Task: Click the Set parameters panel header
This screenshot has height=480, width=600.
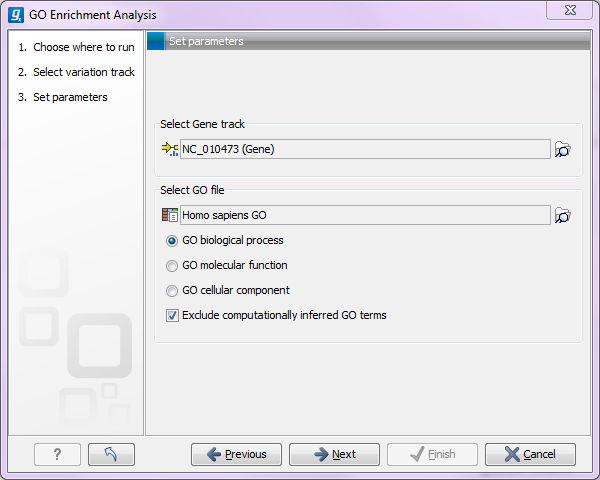Action: (369, 41)
